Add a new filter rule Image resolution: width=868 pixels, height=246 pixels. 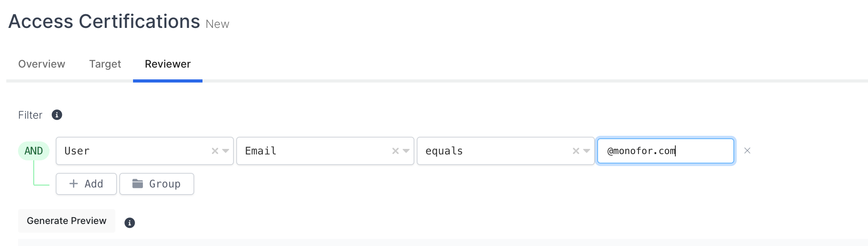coord(86,184)
